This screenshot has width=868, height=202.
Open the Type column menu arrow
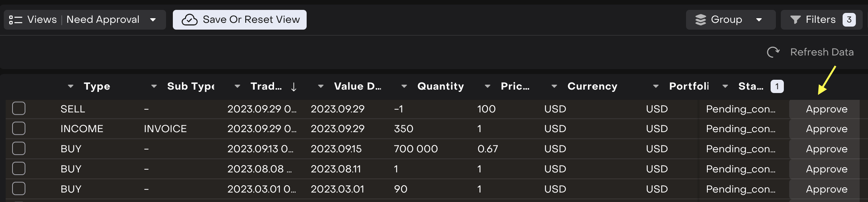tap(71, 87)
